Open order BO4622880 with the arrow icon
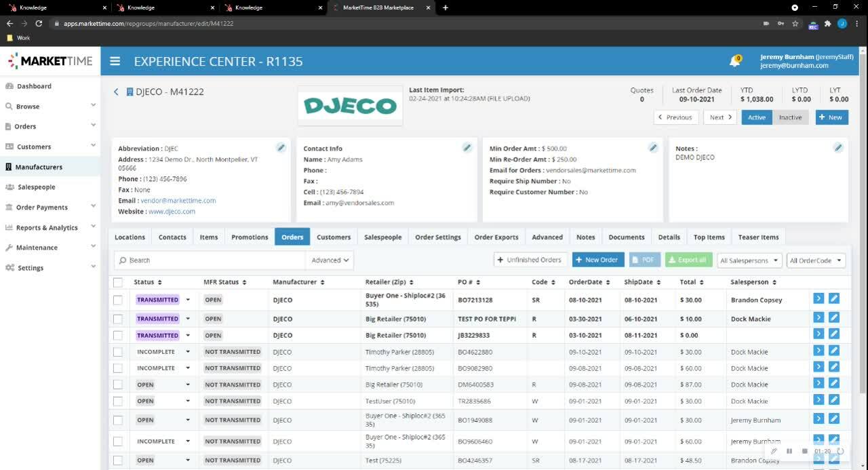Screen dimensions: 868x470 818,351
